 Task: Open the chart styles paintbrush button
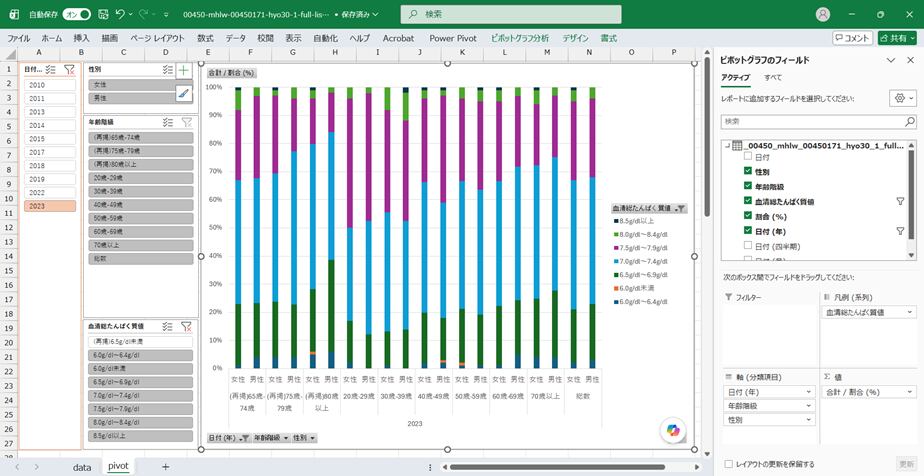pyautogui.click(x=184, y=94)
